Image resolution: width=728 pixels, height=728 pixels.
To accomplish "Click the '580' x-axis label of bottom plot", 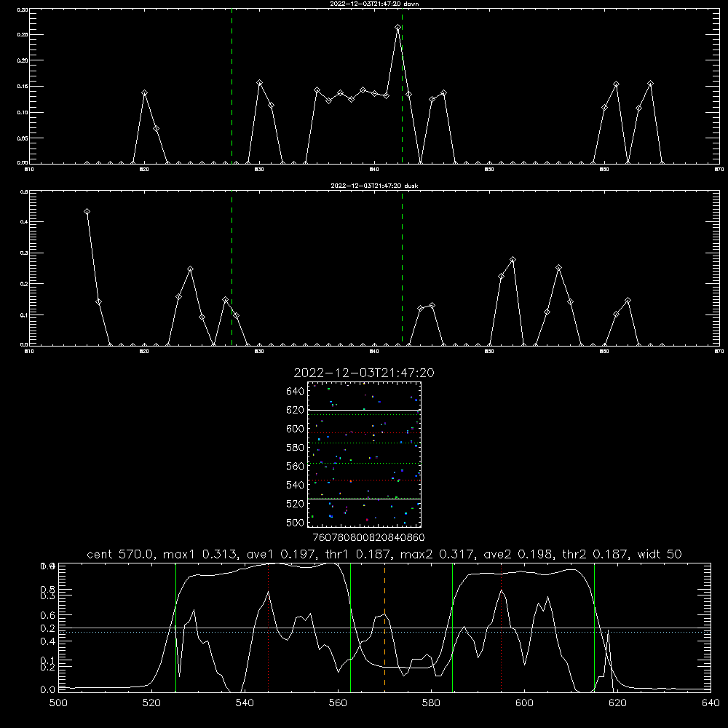I will point(431,703).
